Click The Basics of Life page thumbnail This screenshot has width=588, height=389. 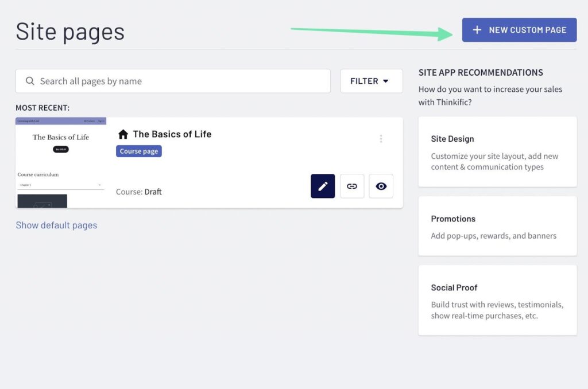61,163
